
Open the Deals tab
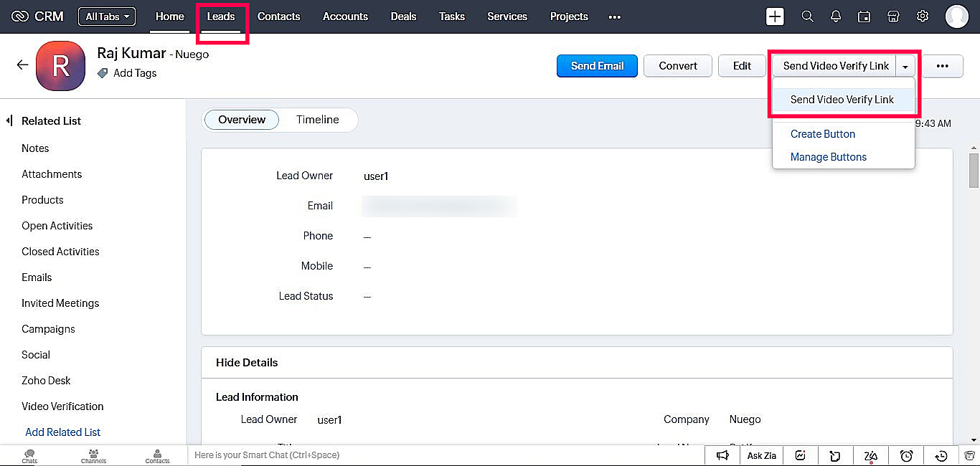point(403,16)
